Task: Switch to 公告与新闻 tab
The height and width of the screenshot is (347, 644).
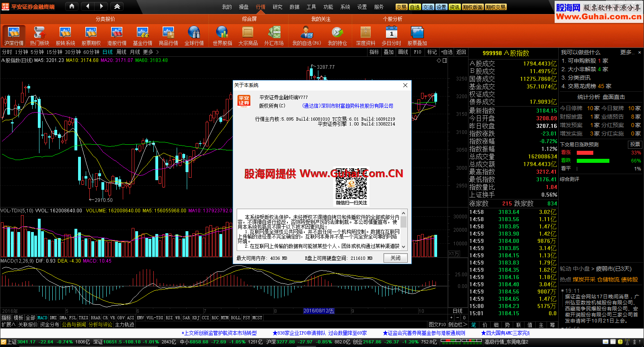Action: click(x=74, y=324)
